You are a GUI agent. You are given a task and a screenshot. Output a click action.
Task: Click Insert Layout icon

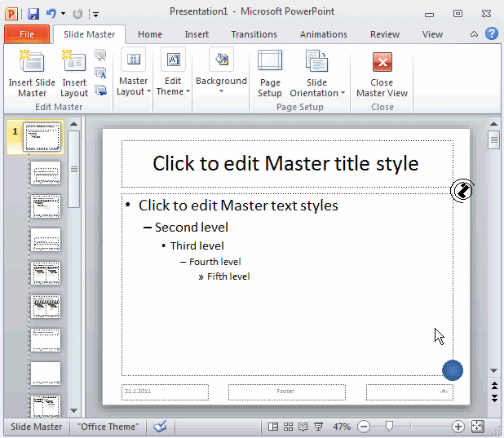[74, 61]
